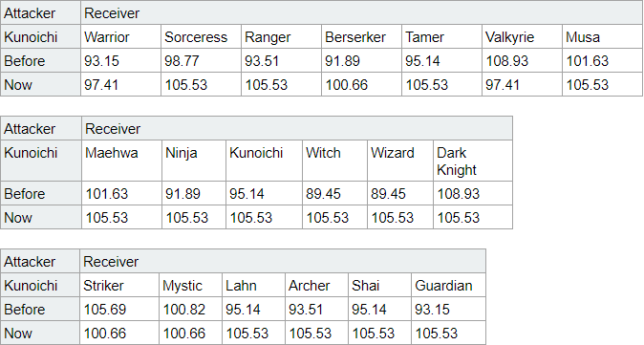Click the Guardian column header

click(448, 286)
